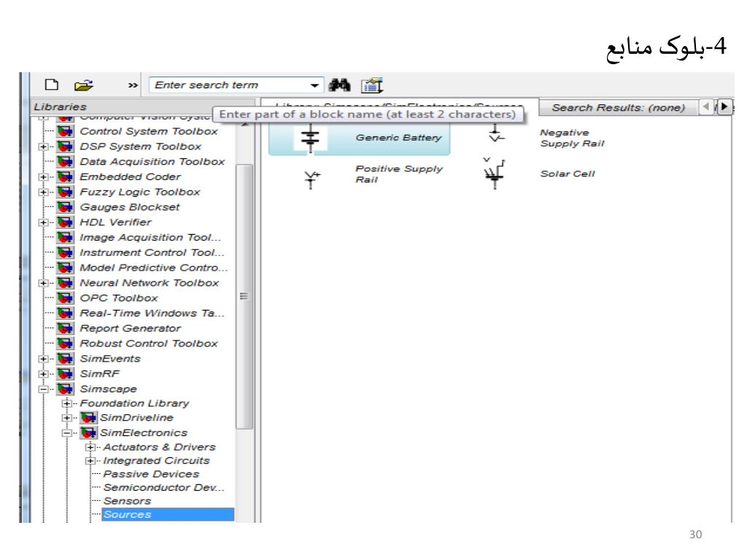The image size is (747, 560).
Task: Select Real-Time Windows Target in tree
Action: coord(152,314)
